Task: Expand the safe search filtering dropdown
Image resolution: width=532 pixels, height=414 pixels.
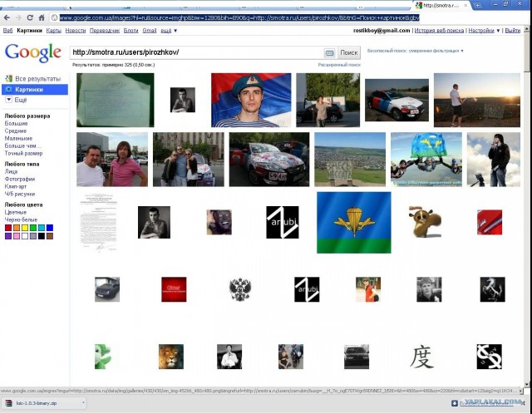Action: click(416, 51)
